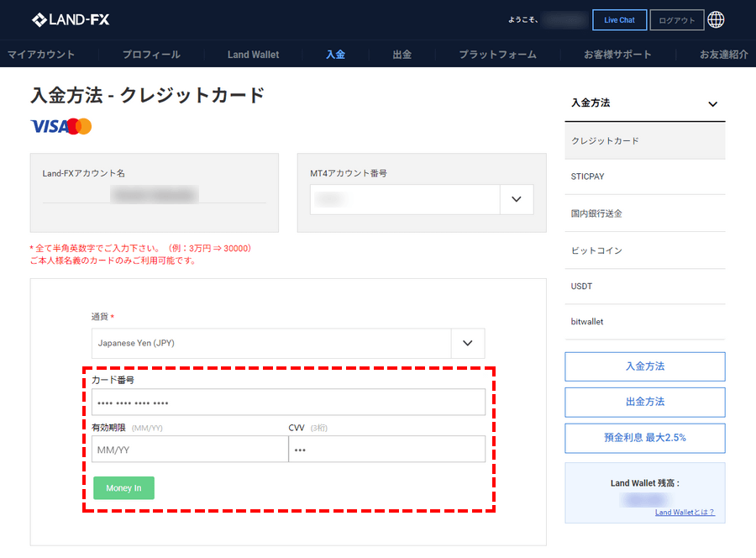Click the カード番号 input field
The image size is (756, 558).
tap(288, 402)
